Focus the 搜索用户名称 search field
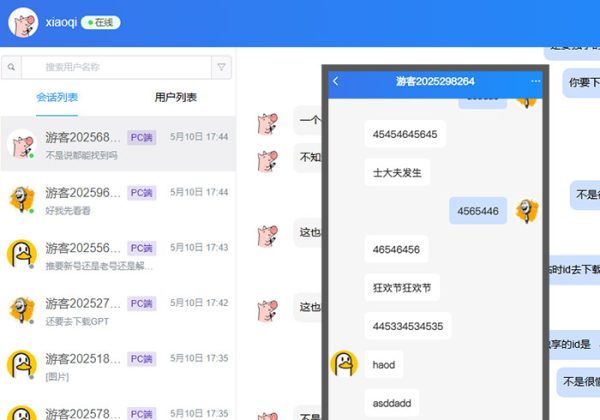The image size is (600, 420). (x=115, y=68)
